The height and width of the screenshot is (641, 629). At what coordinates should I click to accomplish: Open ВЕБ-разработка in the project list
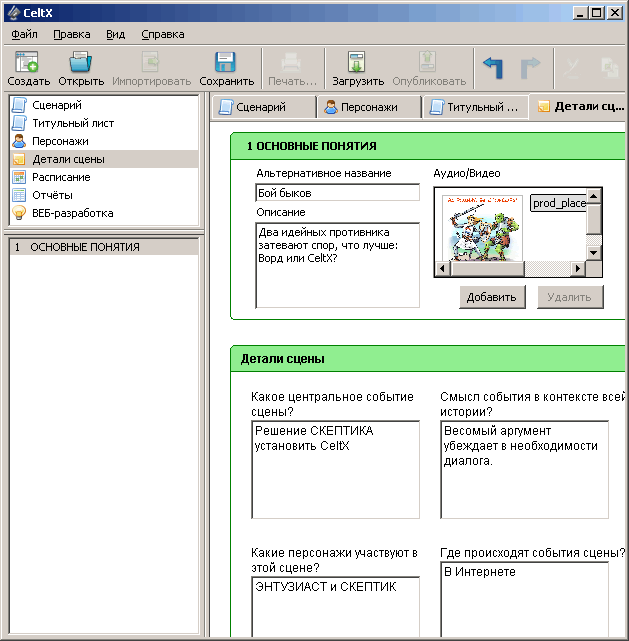tap(104, 213)
